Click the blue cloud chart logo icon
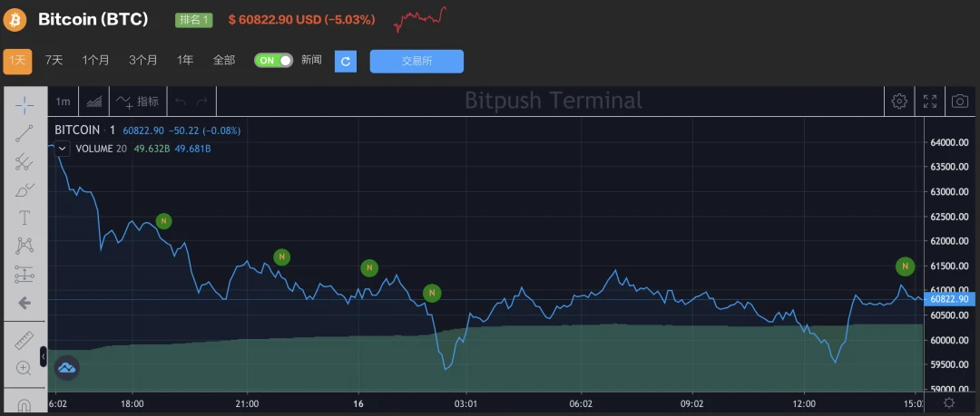This screenshot has width=980, height=416. tap(67, 368)
